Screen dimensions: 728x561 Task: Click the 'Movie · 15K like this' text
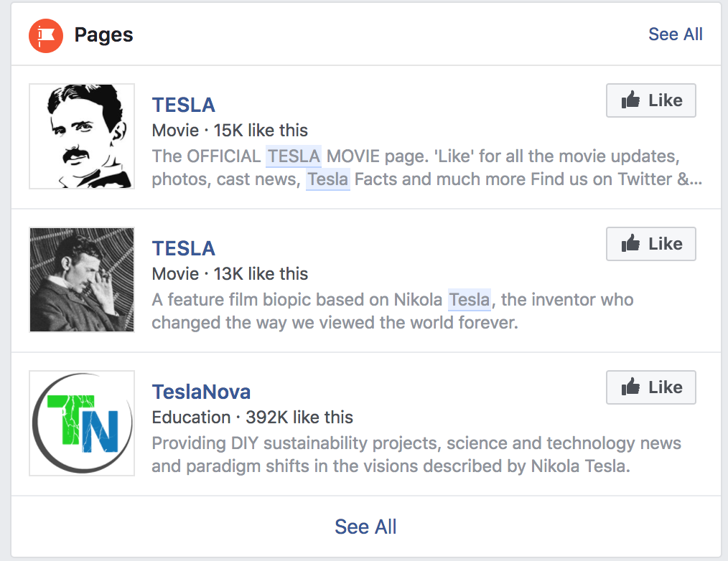pos(230,131)
